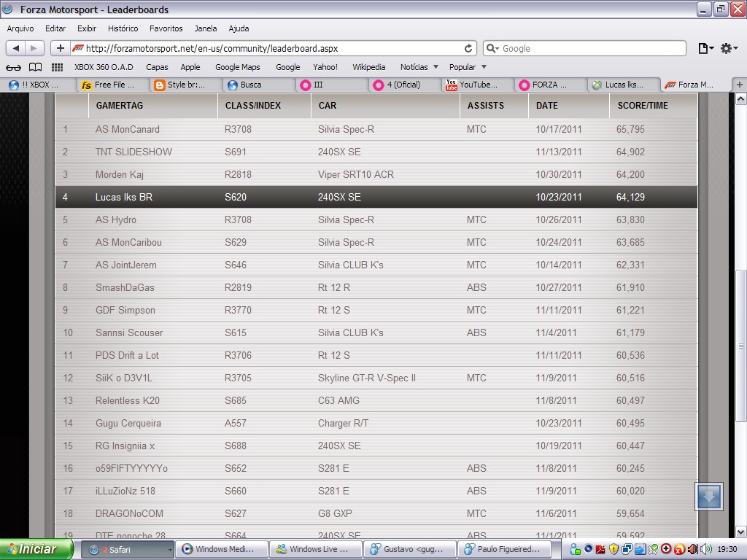This screenshot has width=747, height=560.
Task: Go back with the Safari back arrow
Action: tap(16, 48)
